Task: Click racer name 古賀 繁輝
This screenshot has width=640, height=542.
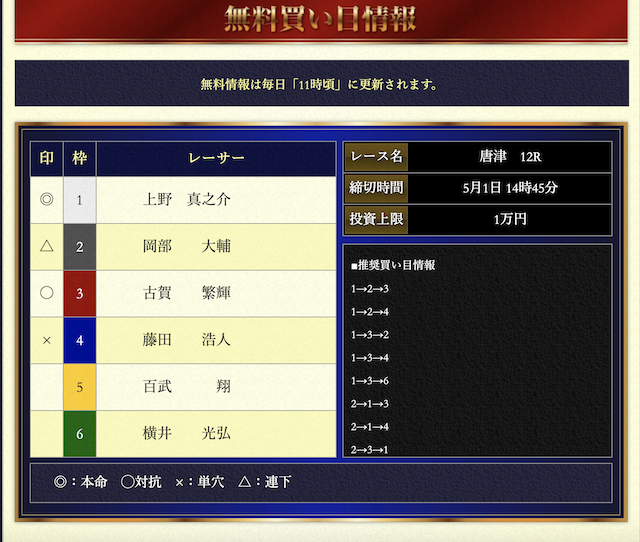Action: [187, 293]
